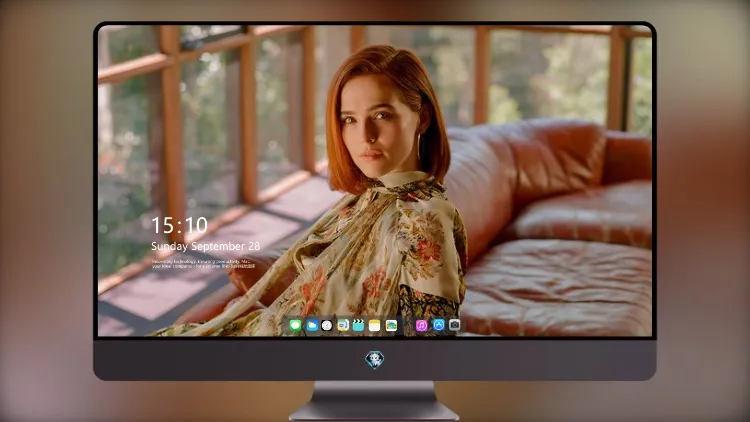Click the Sunday September 28 date

point(206,246)
